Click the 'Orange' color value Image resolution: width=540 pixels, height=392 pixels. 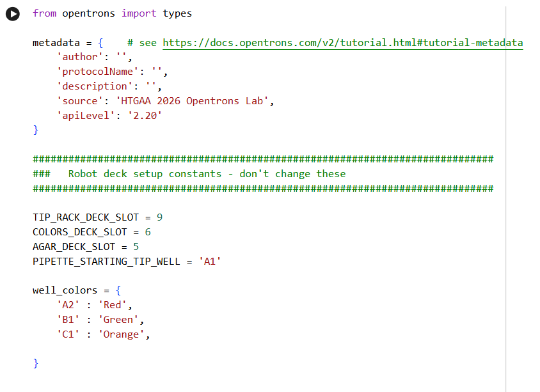coord(122,334)
